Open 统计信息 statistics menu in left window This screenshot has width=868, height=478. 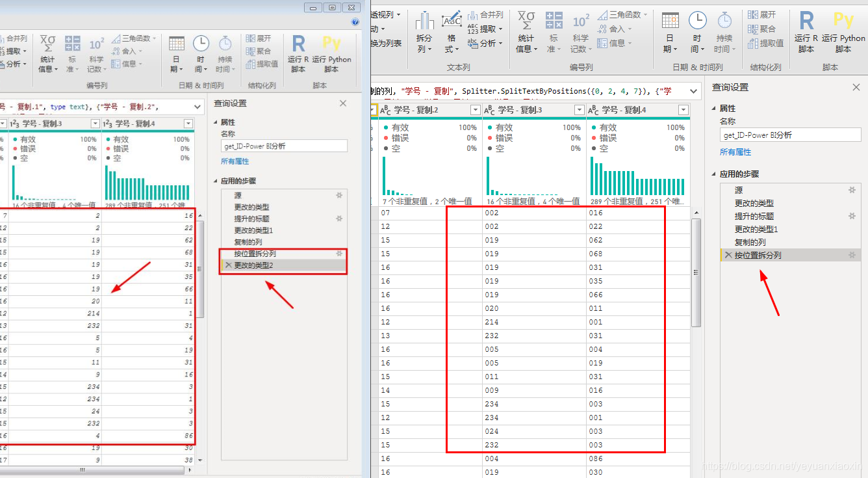tap(47, 54)
